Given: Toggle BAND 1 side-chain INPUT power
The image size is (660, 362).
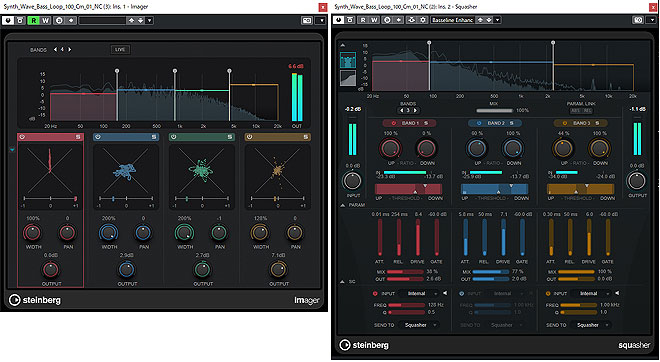Looking at the screenshot, I should [x=375, y=293].
